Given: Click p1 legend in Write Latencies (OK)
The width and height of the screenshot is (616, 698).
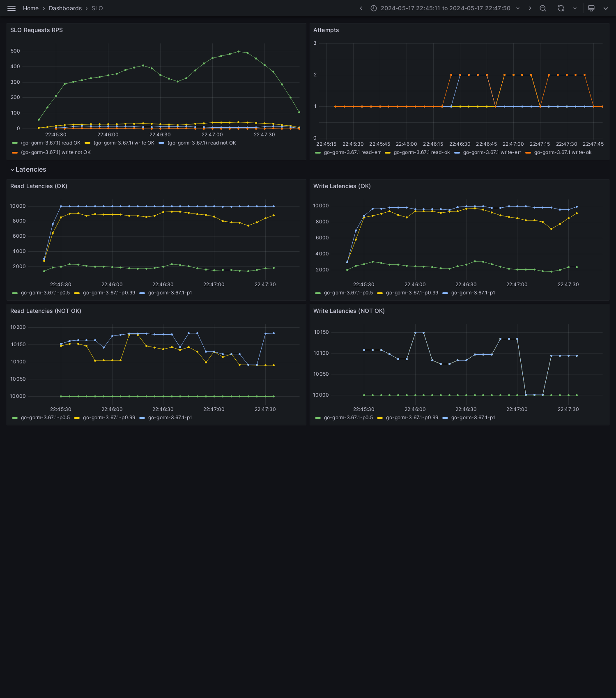Looking at the screenshot, I should point(473,293).
